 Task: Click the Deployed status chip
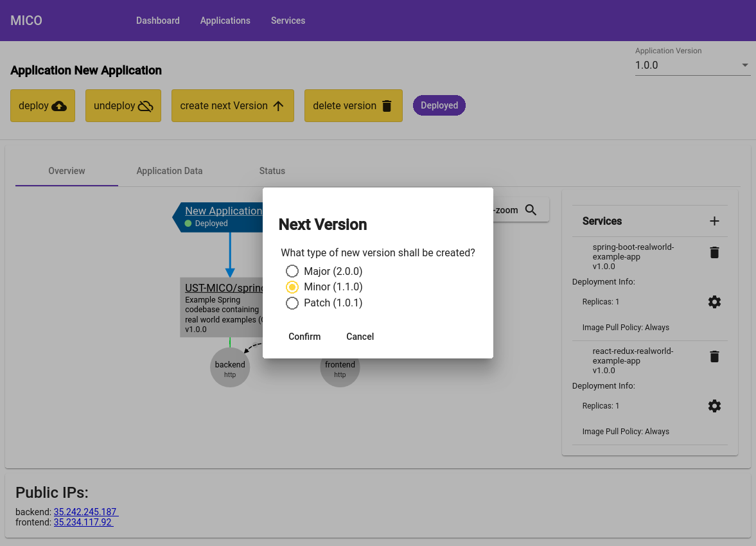coord(439,105)
